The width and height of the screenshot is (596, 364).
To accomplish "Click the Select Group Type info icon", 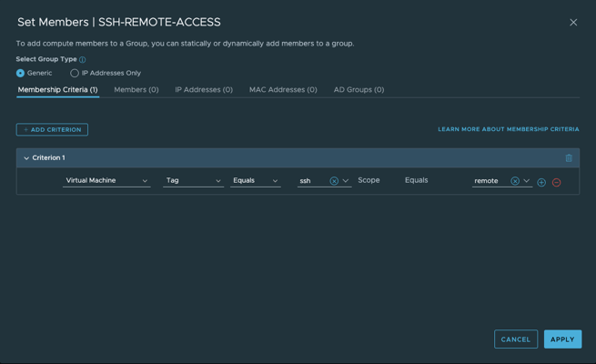I will pos(83,60).
